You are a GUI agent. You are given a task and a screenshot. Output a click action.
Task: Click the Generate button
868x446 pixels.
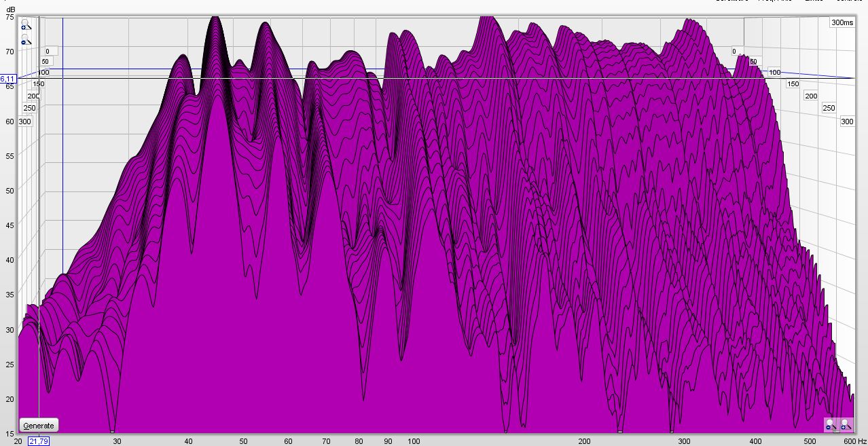[x=39, y=426]
